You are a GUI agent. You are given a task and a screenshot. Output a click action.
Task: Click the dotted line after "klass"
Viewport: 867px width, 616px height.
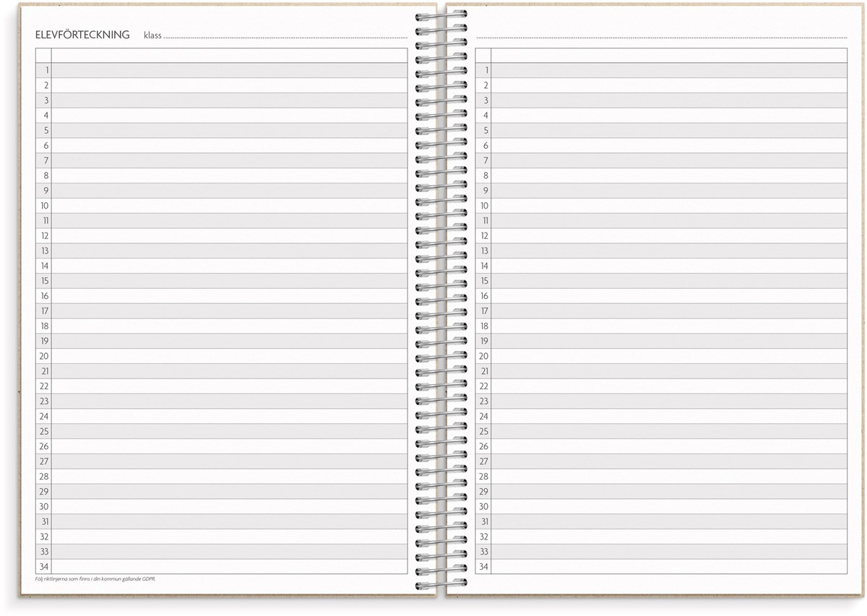pos(285,36)
